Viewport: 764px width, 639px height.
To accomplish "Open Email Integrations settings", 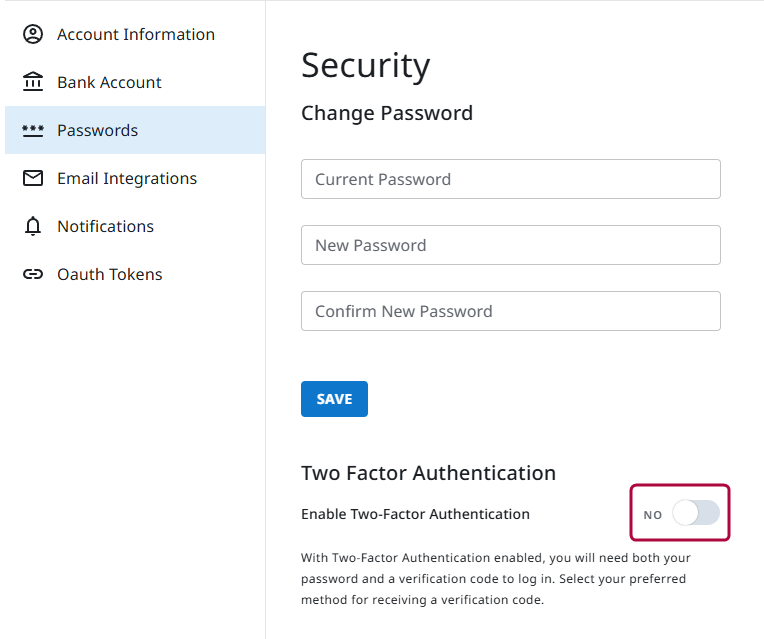I will coord(127,178).
